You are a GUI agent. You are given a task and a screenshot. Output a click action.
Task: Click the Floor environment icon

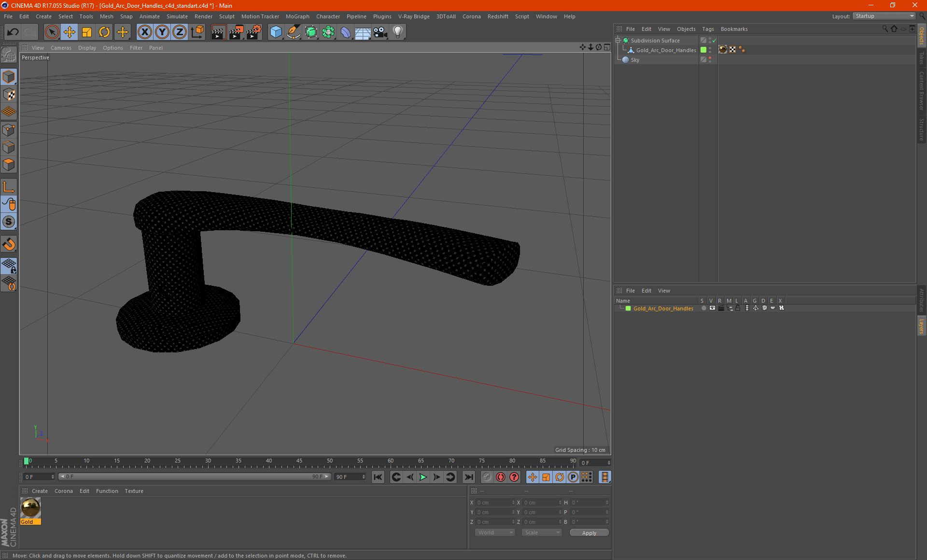point(363,32)
